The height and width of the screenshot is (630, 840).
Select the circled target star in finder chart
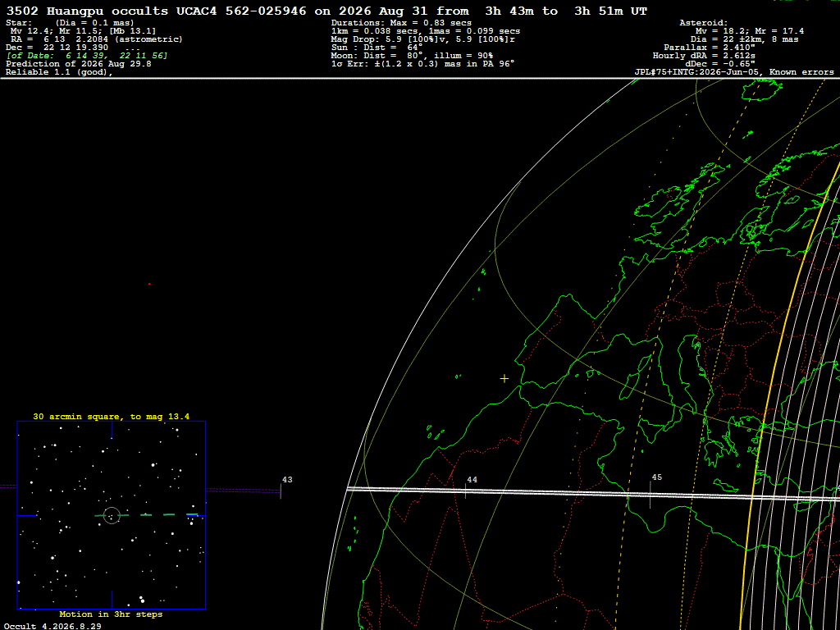click(x=112, y=515)
